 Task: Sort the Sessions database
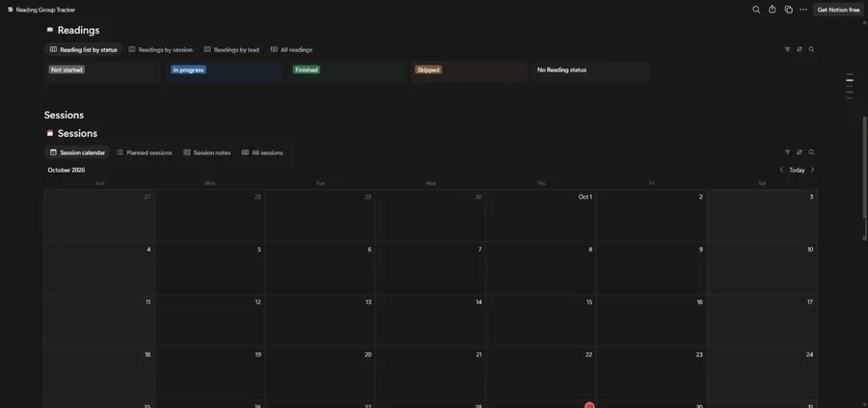click(x=800, y=152)
